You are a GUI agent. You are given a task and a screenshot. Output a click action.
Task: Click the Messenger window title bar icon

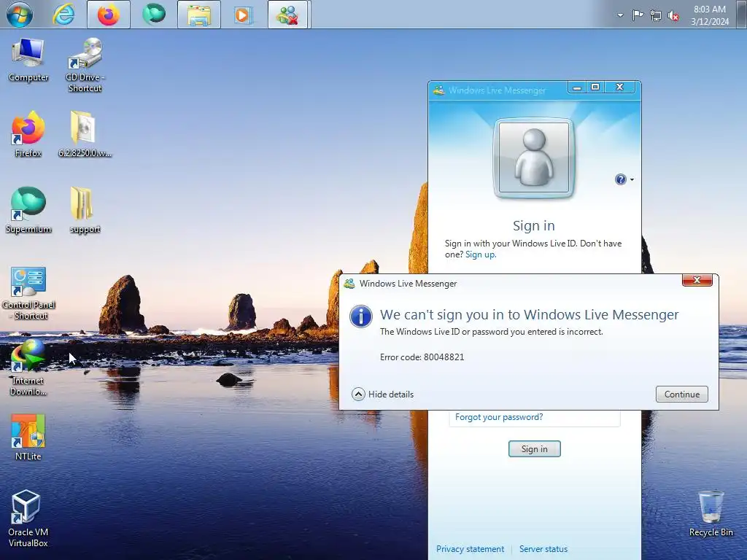[438, 90]
